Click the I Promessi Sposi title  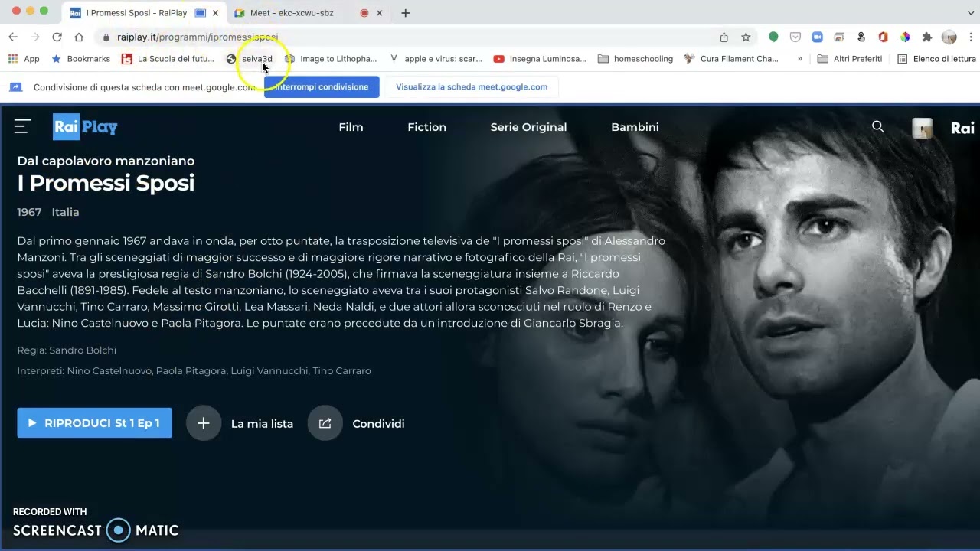(x=106, y=183)
